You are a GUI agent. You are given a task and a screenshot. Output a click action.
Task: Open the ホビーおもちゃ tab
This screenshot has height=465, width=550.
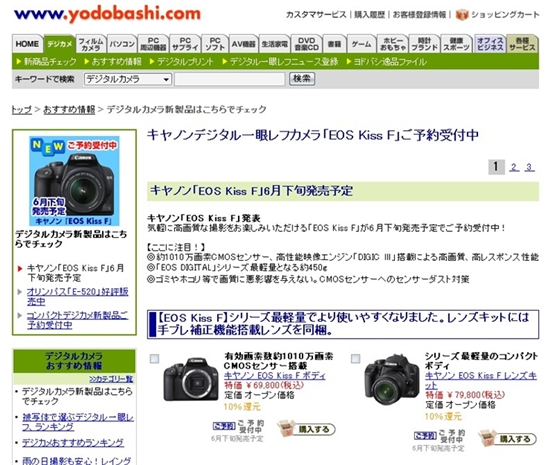(393, 44)
